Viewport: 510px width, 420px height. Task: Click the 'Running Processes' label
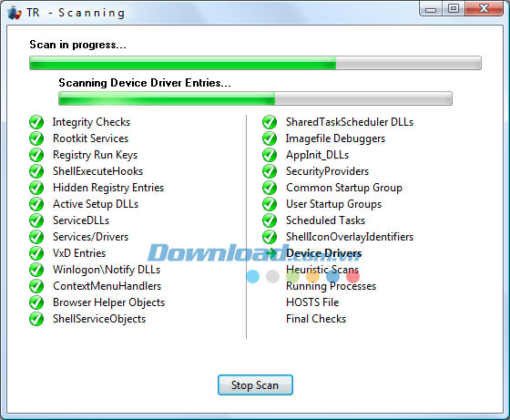tap(331, 286)
